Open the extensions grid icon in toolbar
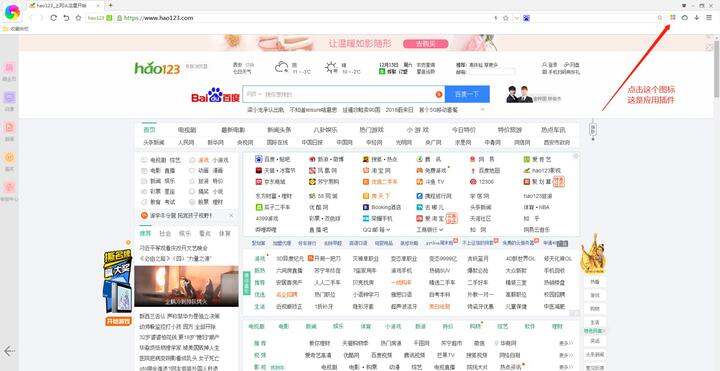The width and height of the screenshot is (720, 371). tap(673, 17)
